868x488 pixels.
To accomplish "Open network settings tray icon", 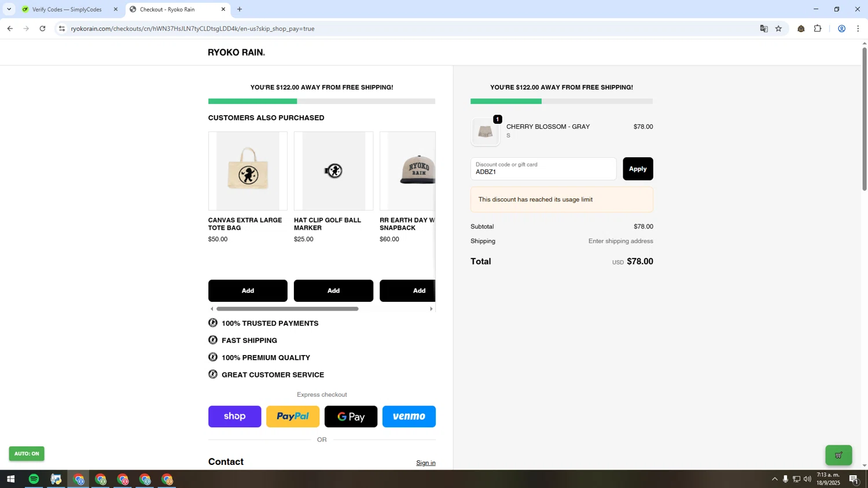I will pos(796,479).
